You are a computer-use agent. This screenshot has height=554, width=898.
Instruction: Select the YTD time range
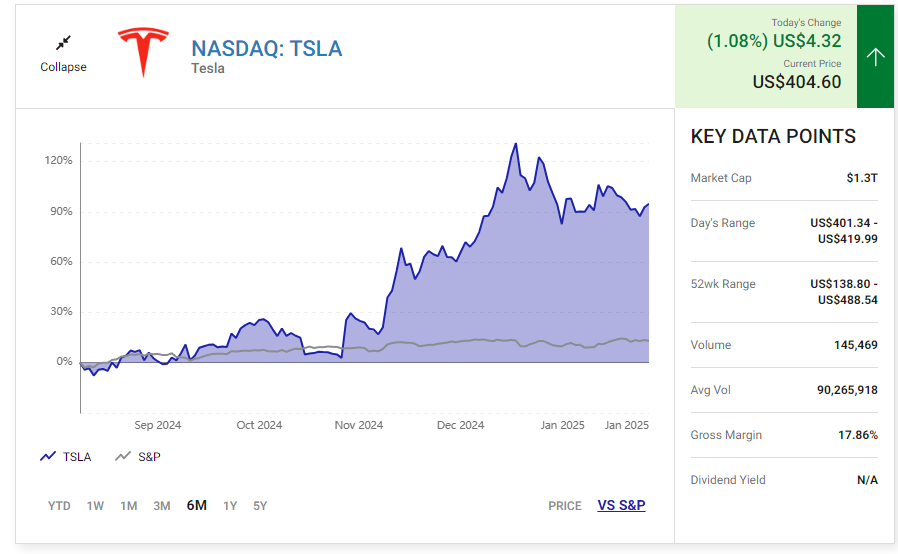(59, 506)
